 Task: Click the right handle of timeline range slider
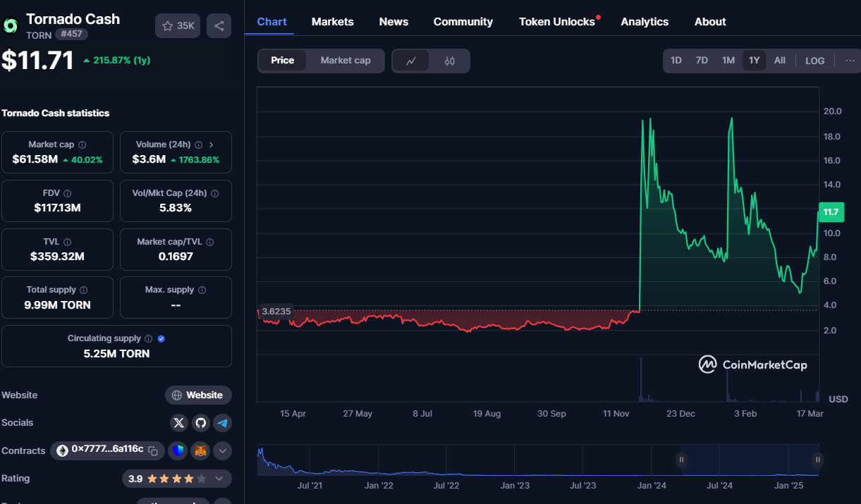click(818, 460)
